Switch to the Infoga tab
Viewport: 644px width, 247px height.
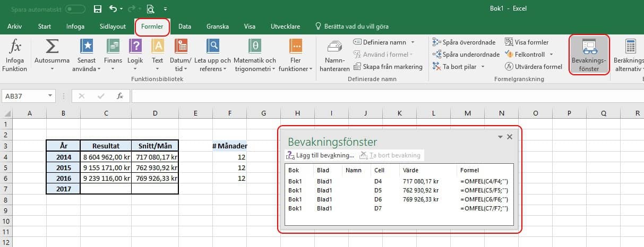tap(75, 27)
